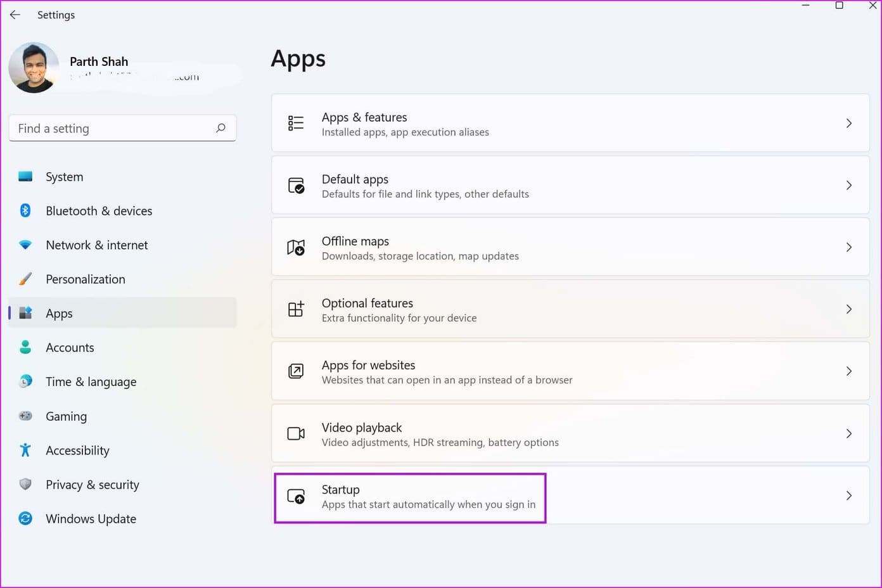Image resolution: width=882 pixels, height=588 pixels.
Task: Open Video playback title
Action: (362, 428)
